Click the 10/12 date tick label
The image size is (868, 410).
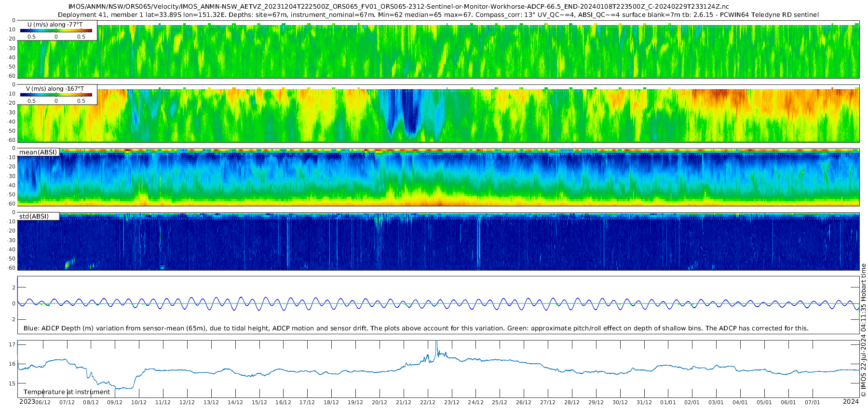pos(139,402)
